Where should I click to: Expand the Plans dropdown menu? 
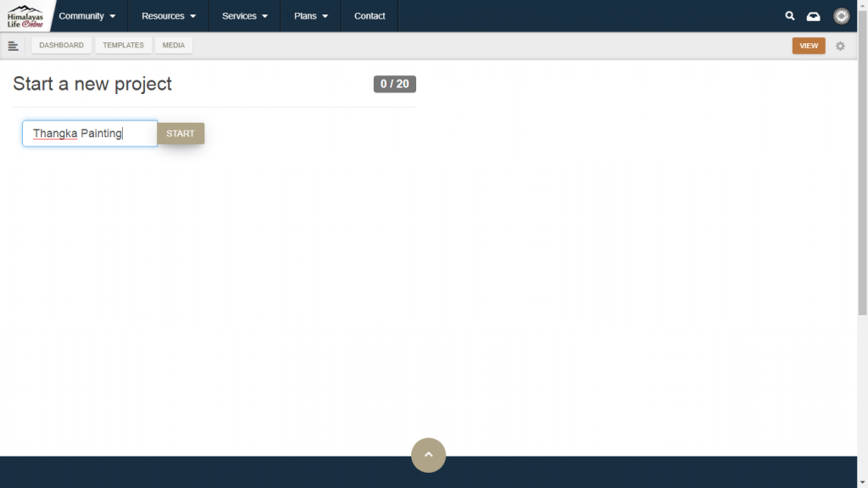coord(310,16)
